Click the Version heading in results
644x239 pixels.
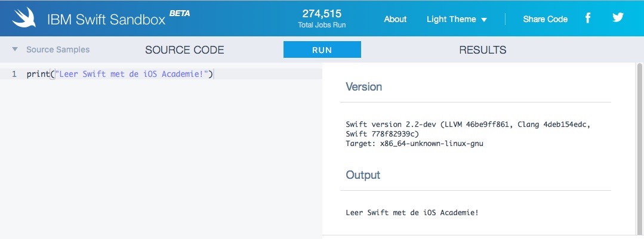click(363, 87)
